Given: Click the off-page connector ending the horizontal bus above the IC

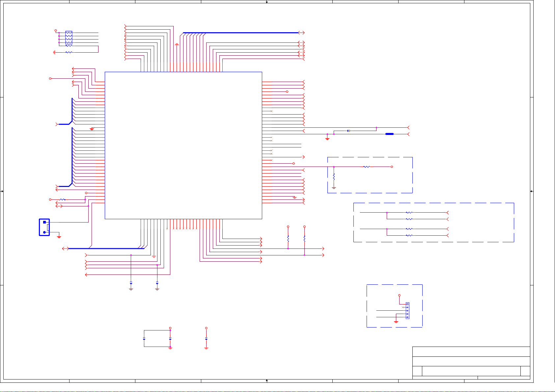Looking at the screenshot, I should (301, 33).
